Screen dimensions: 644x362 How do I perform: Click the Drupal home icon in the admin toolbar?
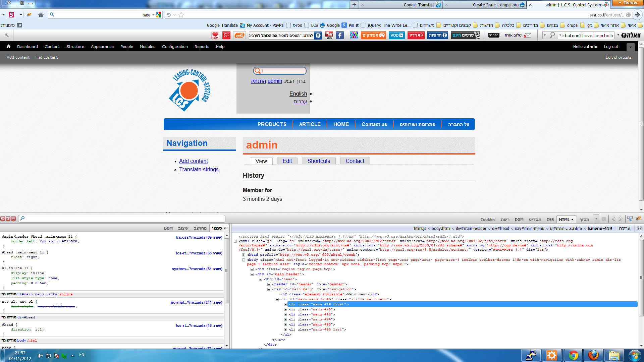coord(8,46)
